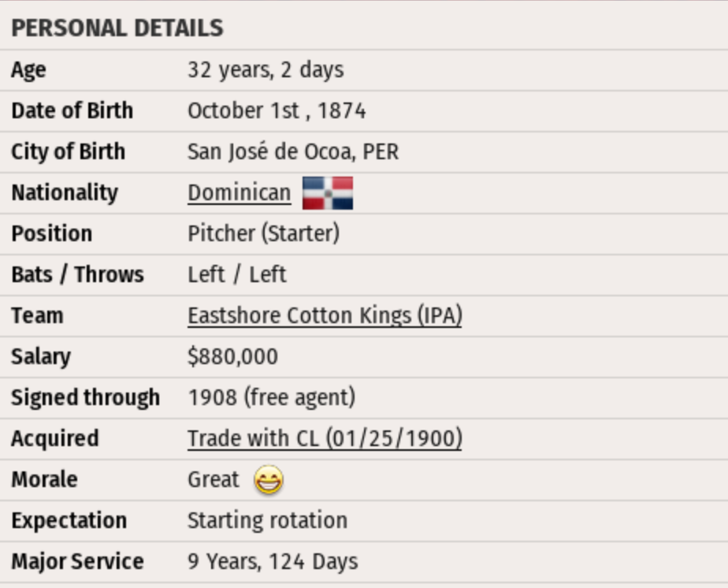Click the 1908 (free agent) contract value
The height and width of the screenshot is (588, 728).
click(271, 398)
